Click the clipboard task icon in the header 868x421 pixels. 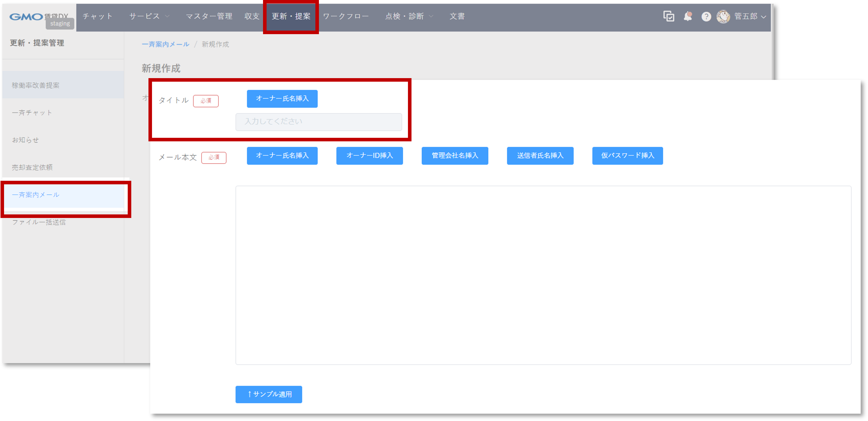coord(669,16)
